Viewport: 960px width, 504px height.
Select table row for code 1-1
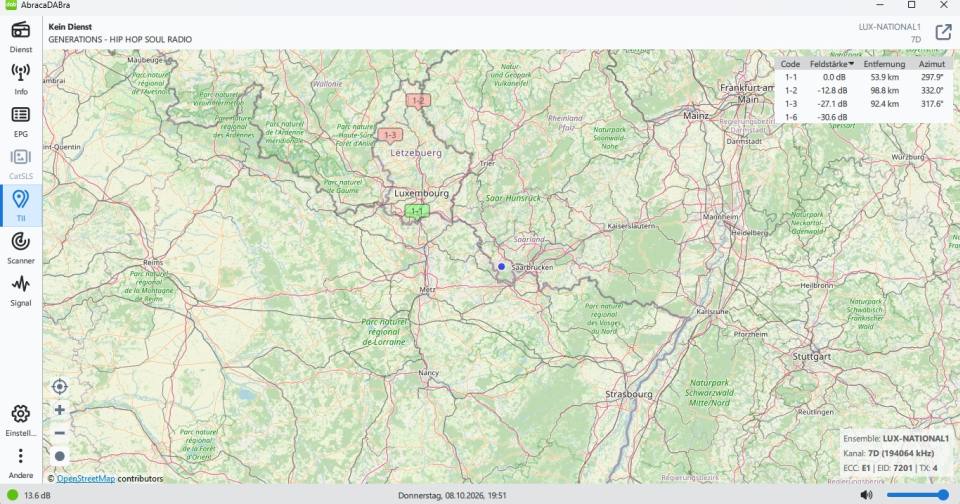pyautogui.click(x=864, y=77)
